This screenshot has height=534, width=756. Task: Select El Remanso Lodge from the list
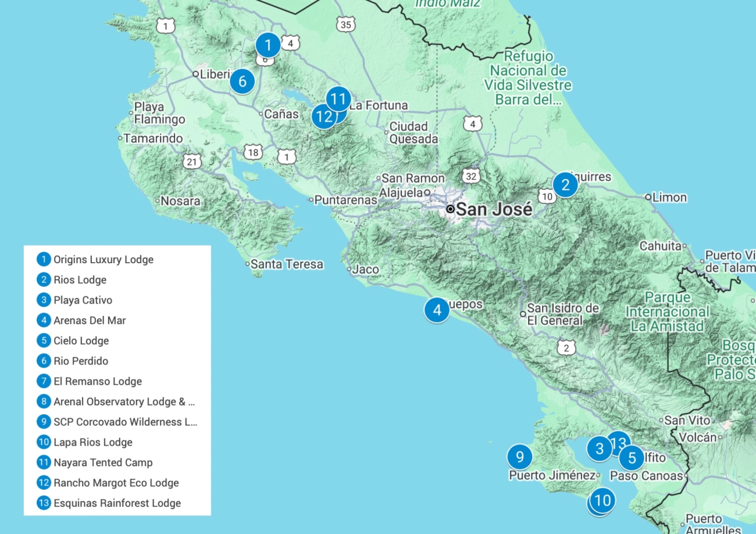[x=97, y=381]
